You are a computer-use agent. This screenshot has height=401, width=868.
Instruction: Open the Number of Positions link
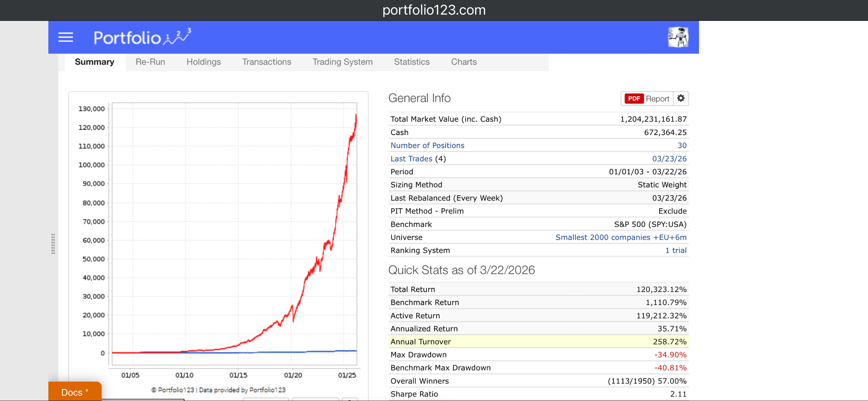tap(427, 145)
